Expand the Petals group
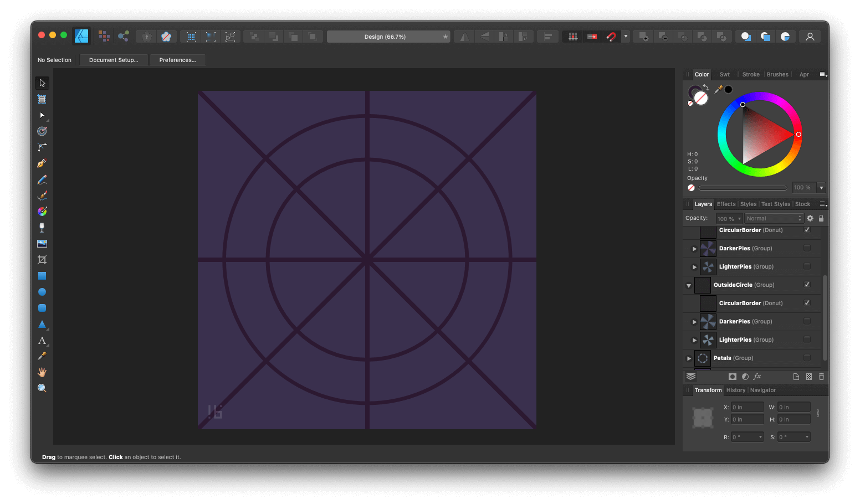The image size is (860, 504). (688, 358)
